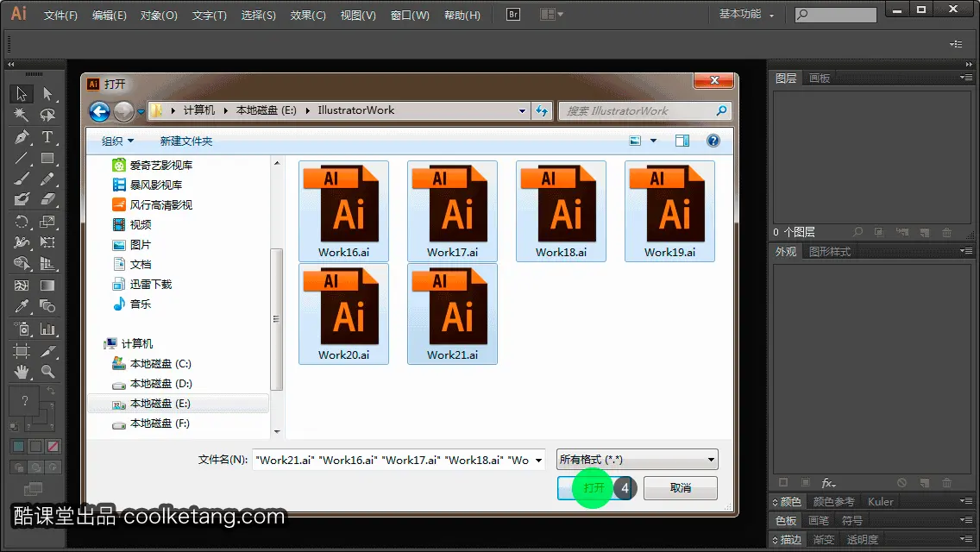Refresh the IllustratorWork folder view
The height and width of the screenshot is (552, 980).
542,110
